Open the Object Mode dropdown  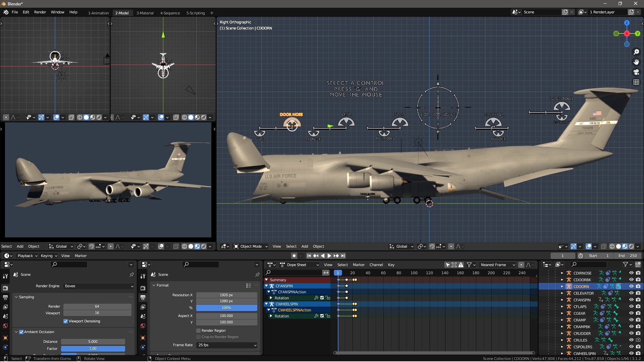(x=251, y=246)
